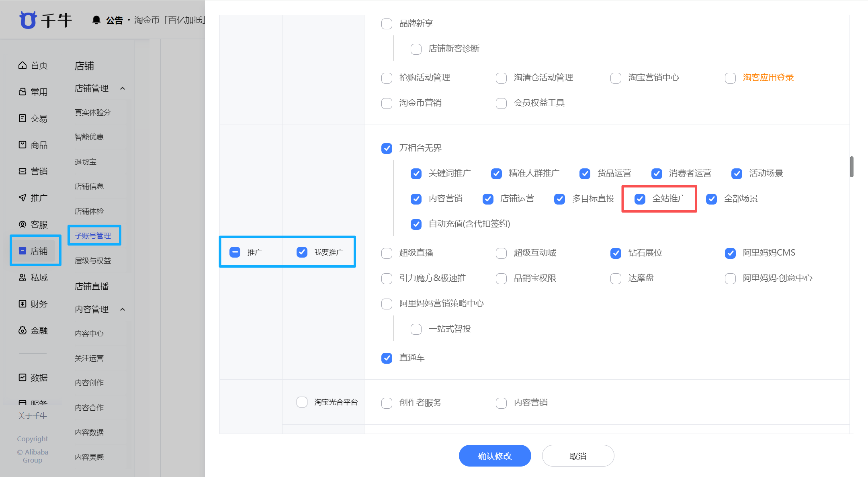Image resolution: width=868 pixels, height=477 pixels.
Task: Open 子账号管理 in the store menu
Action: coord(94,235)
